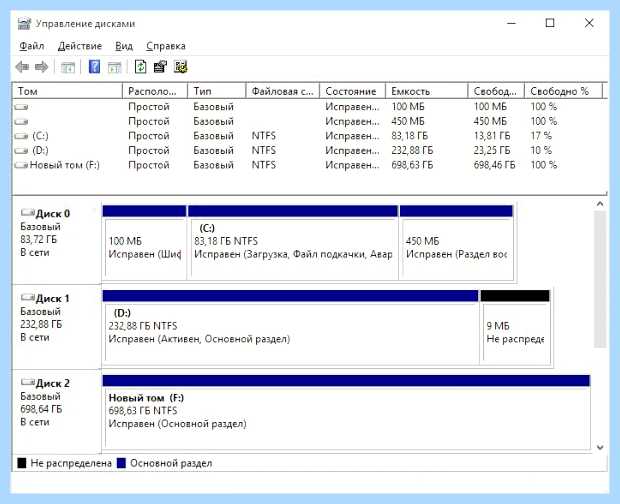Click the black Не распределена legend swatch

tap(22, 463)
